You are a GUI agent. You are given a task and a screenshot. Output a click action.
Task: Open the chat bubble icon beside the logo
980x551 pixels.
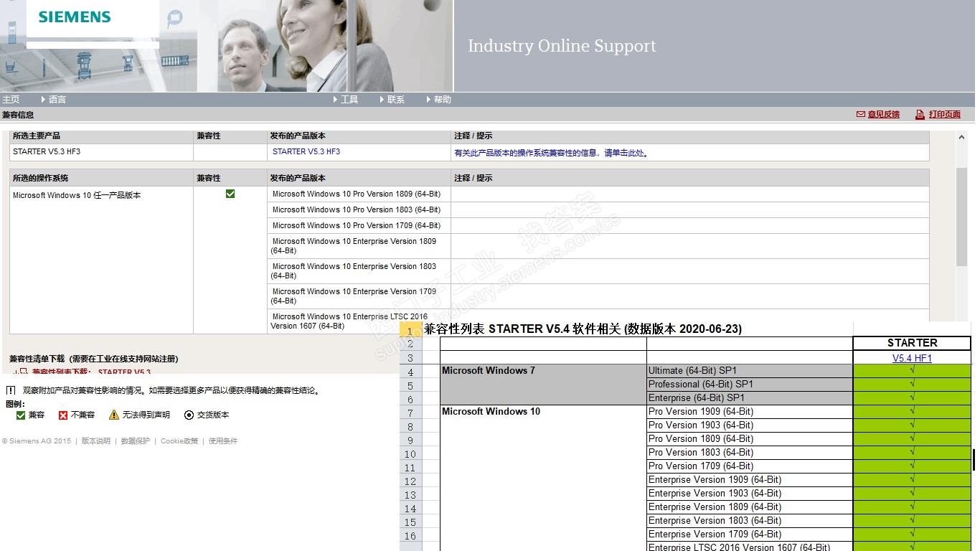point(174,19)
